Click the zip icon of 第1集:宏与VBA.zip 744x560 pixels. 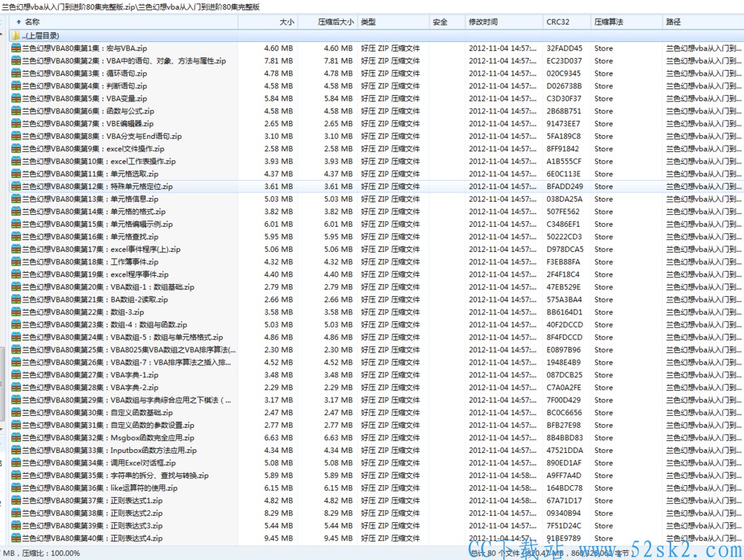(15, 48)
